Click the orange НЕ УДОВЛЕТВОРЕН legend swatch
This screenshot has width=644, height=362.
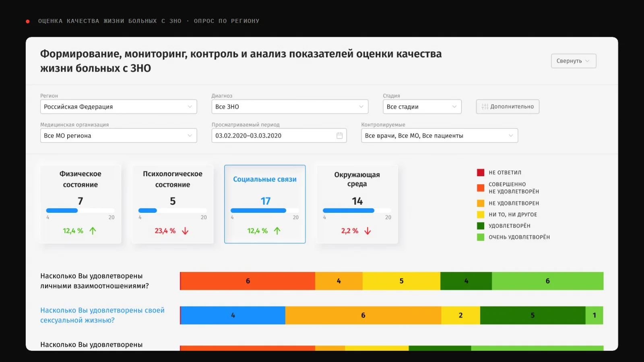pyautogui.click(x=481, y=203)
